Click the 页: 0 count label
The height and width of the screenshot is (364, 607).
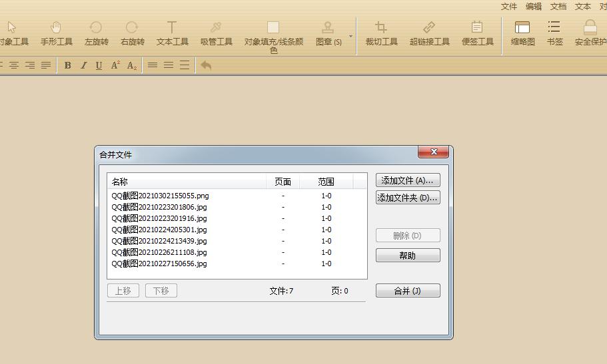click(x=340, y=291)
